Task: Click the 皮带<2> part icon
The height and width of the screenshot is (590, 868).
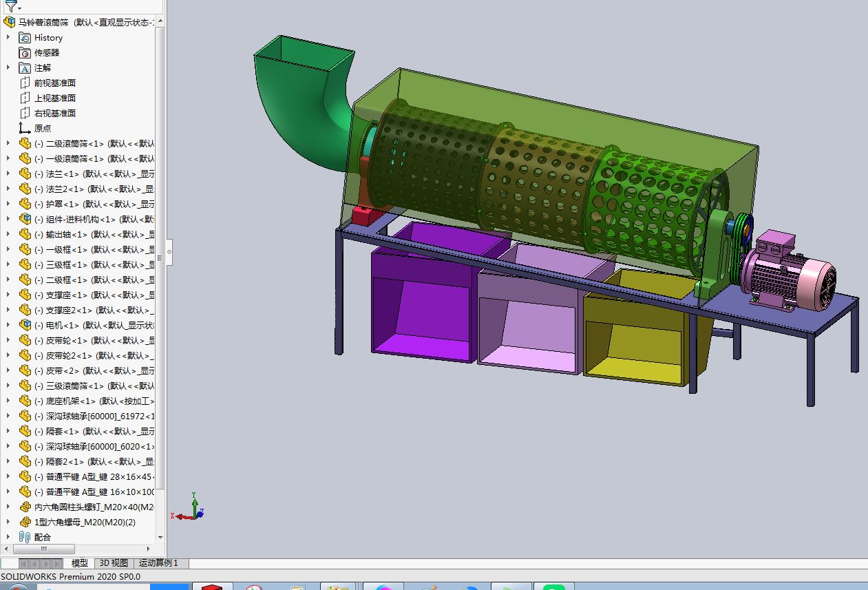Action: coord(25,370)
